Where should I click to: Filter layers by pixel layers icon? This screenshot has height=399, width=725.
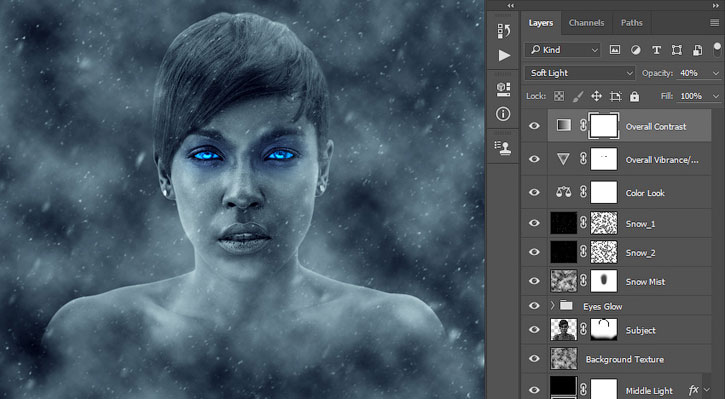tap(614, 50)
